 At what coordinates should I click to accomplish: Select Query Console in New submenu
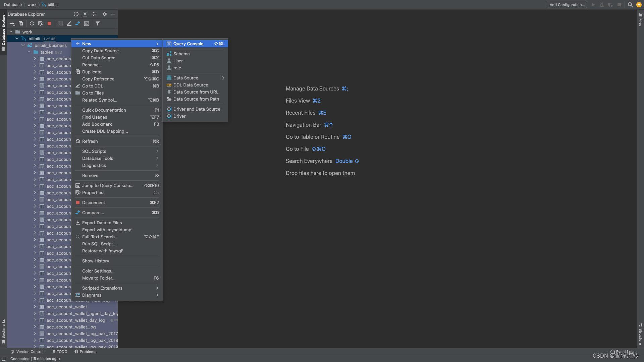pyautogui.click(x=196, y=44)
